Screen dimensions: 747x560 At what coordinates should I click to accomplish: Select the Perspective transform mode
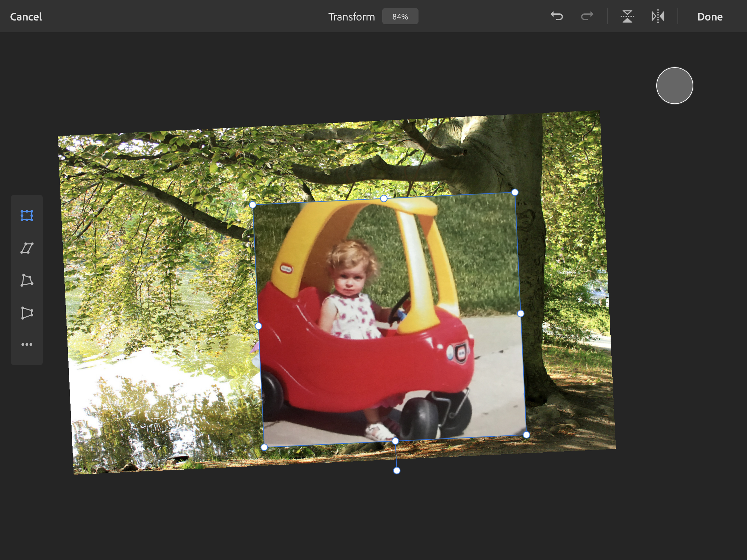(x=27, y=313)
